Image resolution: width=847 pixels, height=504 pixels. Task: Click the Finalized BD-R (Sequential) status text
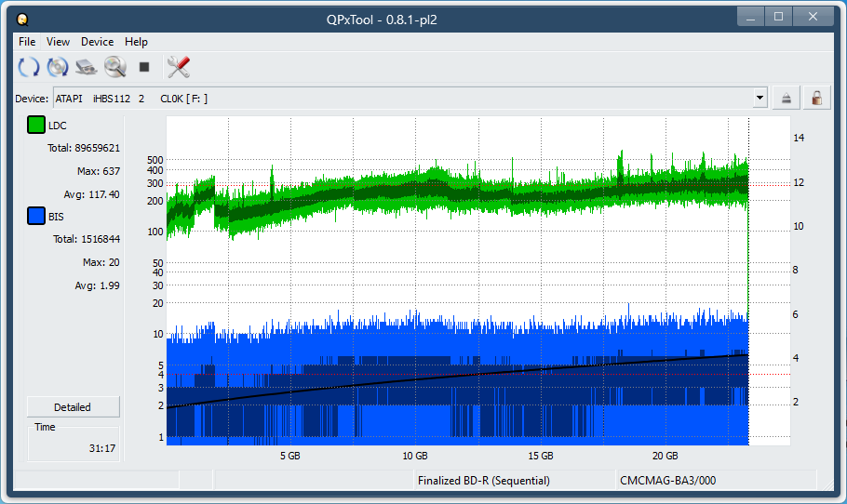click(483, 480)
